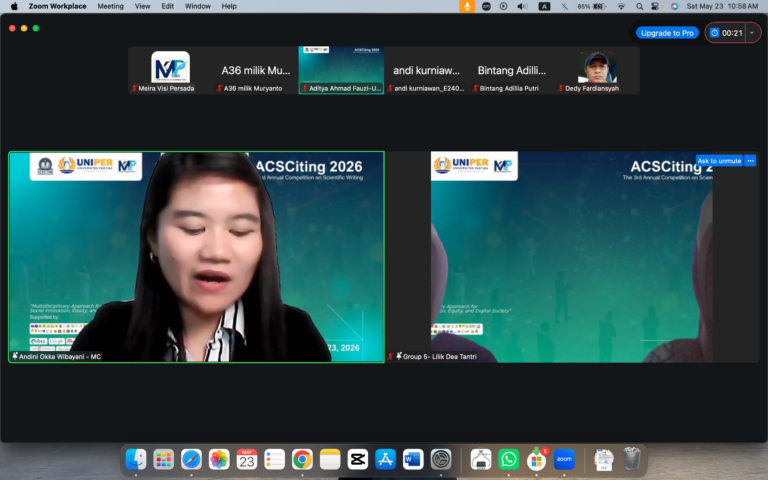This screenshot has width=768, height=480.
Task: Open Calendar app in the dock
Action: (246, 459)
